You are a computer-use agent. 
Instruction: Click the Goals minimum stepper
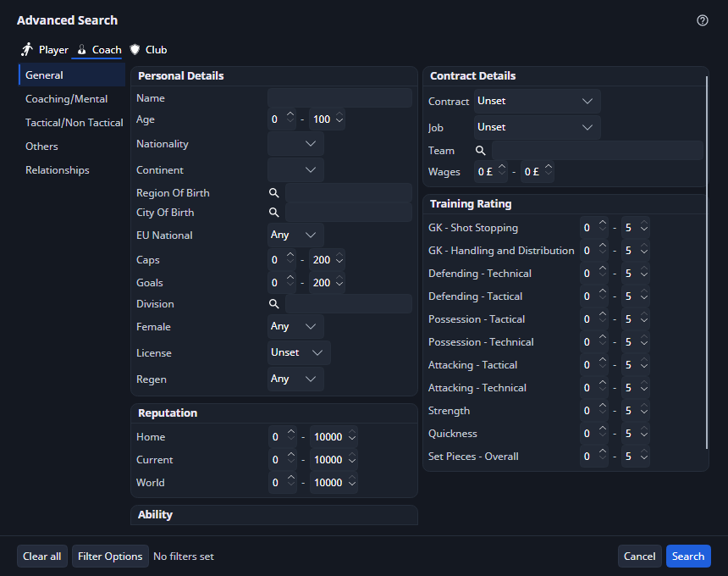point(282,282)
